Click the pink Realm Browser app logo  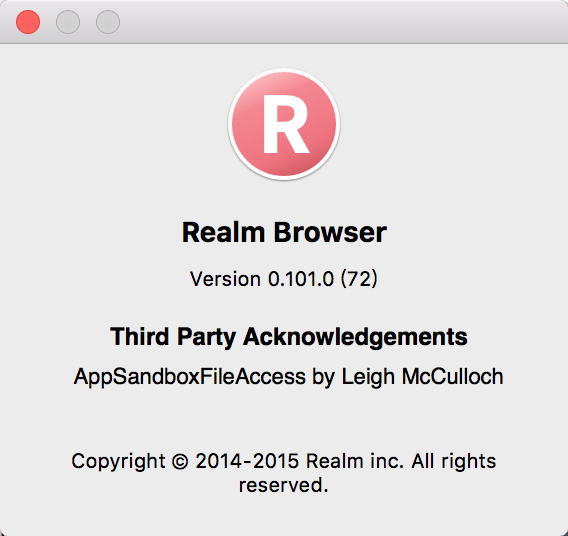pos(284,124)
